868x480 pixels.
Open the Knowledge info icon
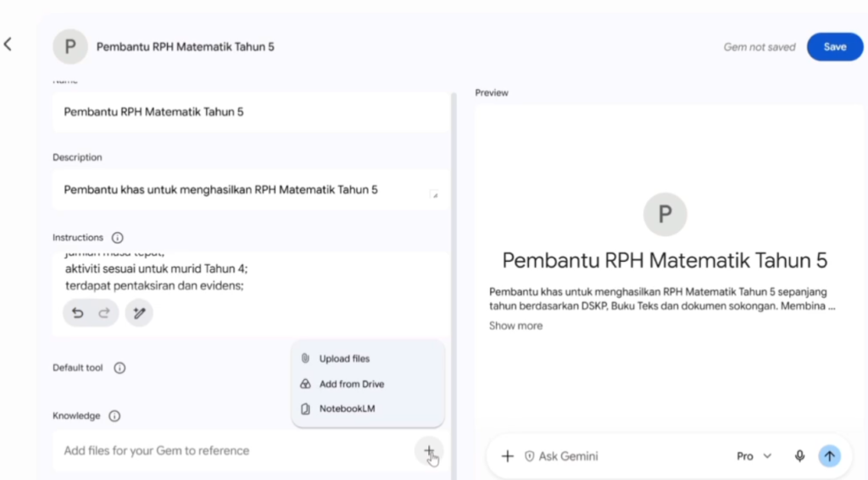(114, 416)
